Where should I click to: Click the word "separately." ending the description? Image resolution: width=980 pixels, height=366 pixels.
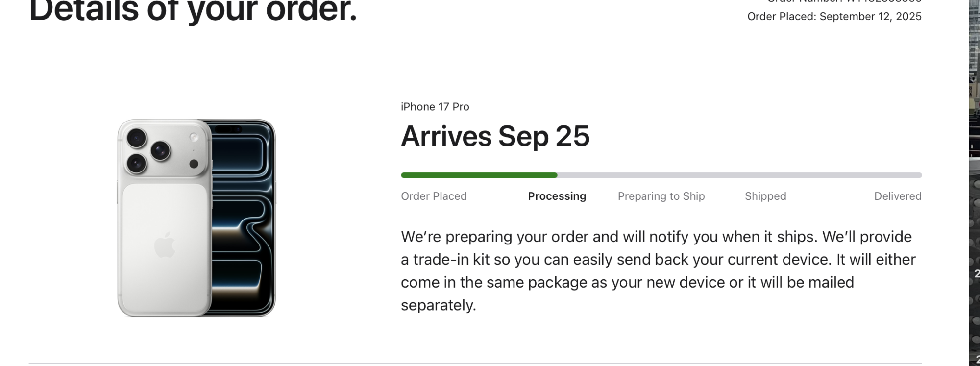438,305
